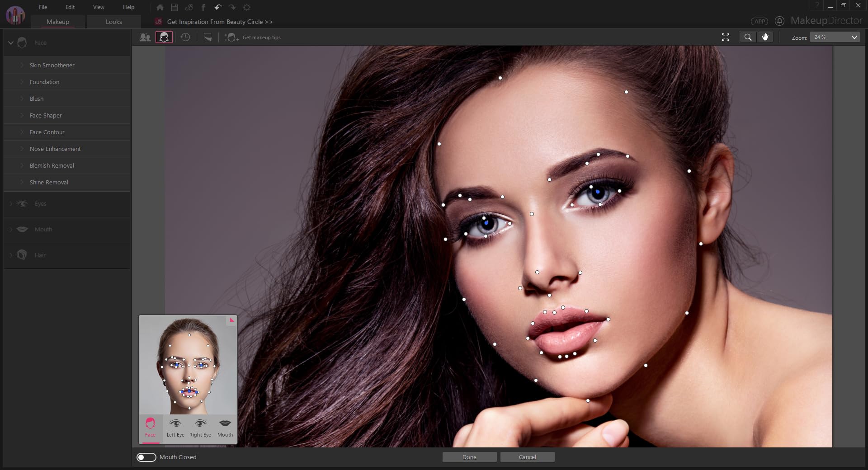Switch to the Looks tab
This screenshot has width=868, height=470.
click(x=113, y=22)
